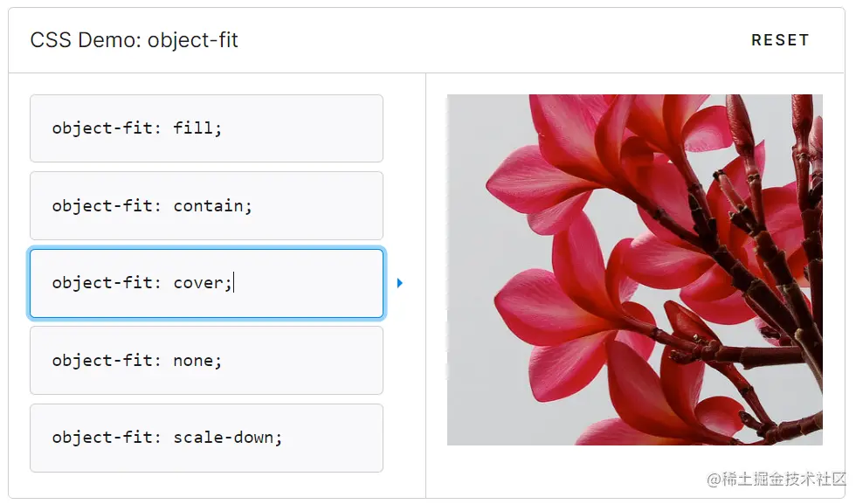Click the "object-fit" property name in the none box

pos(101,361)
